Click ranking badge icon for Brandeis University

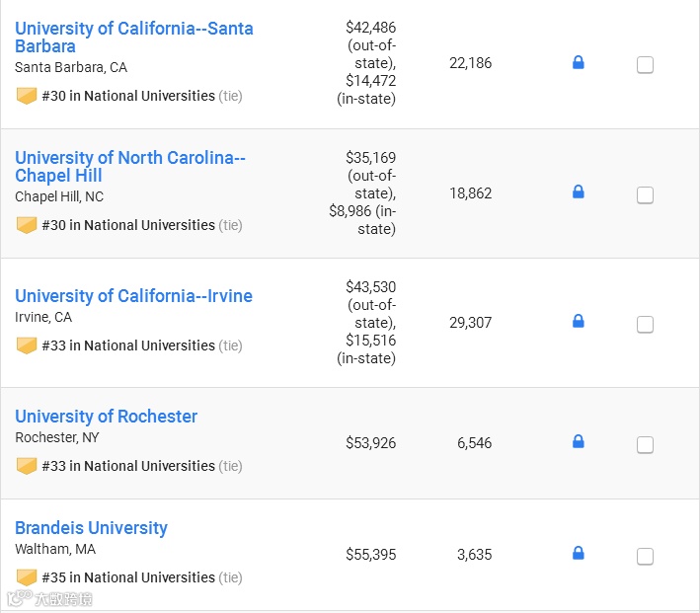[x=27, y=577]
